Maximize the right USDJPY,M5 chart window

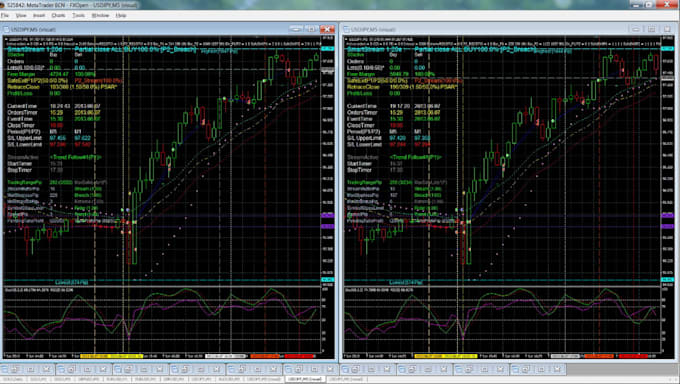[x=651, y=29]
